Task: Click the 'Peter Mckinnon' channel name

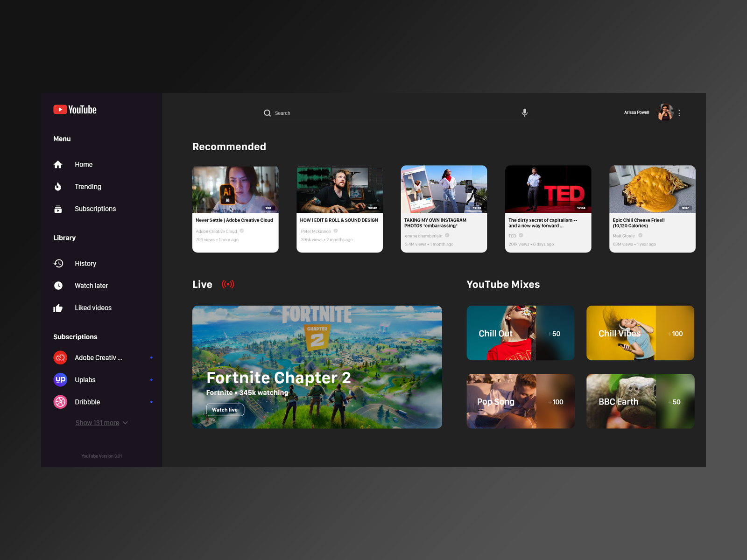Action: [x=316, y=231]
